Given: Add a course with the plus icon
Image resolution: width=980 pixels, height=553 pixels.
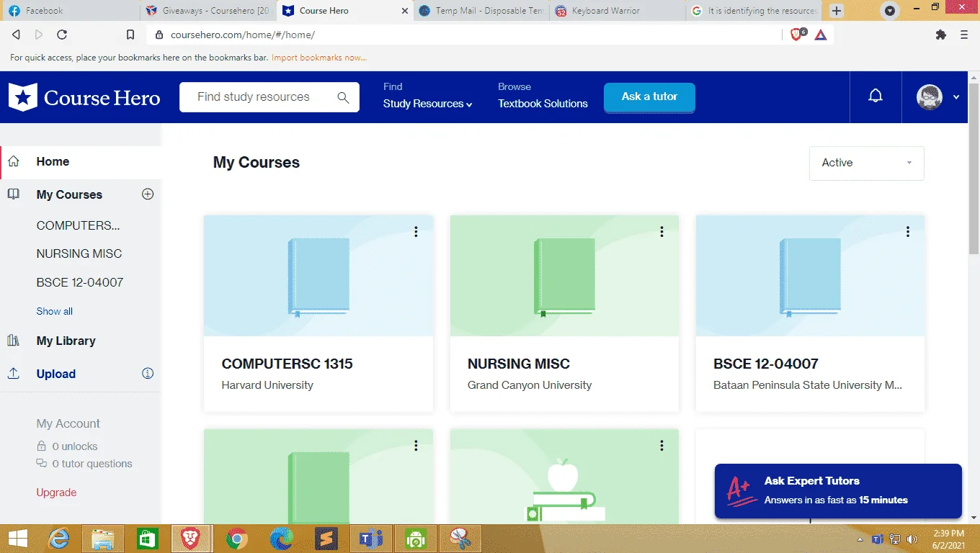Looking at the screenshot, I should pyautogui.click(x=148, y=194).
